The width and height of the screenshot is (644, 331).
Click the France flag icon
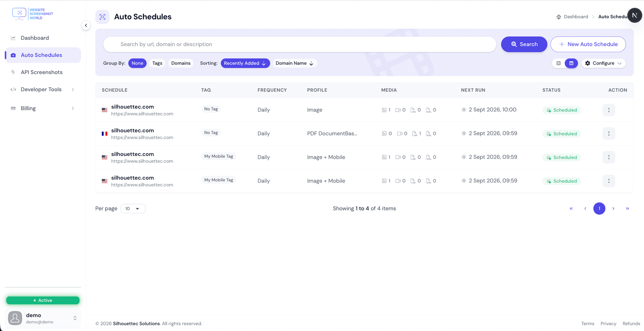pos(104,134)
